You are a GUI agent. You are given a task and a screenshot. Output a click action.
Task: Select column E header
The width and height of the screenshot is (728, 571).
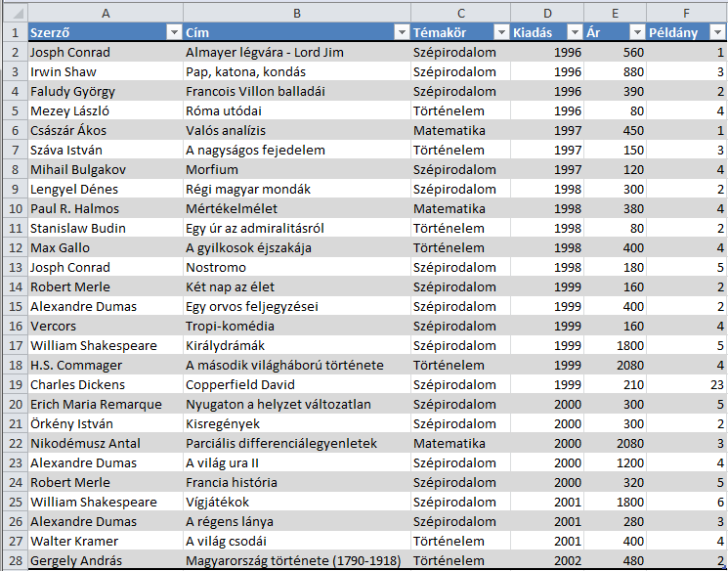(616, 14)
